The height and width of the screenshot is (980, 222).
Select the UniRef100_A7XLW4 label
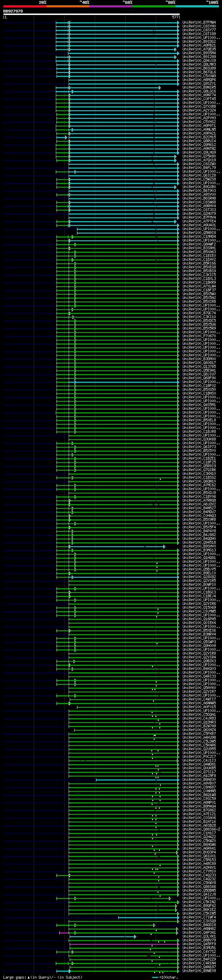click(199, 286)
